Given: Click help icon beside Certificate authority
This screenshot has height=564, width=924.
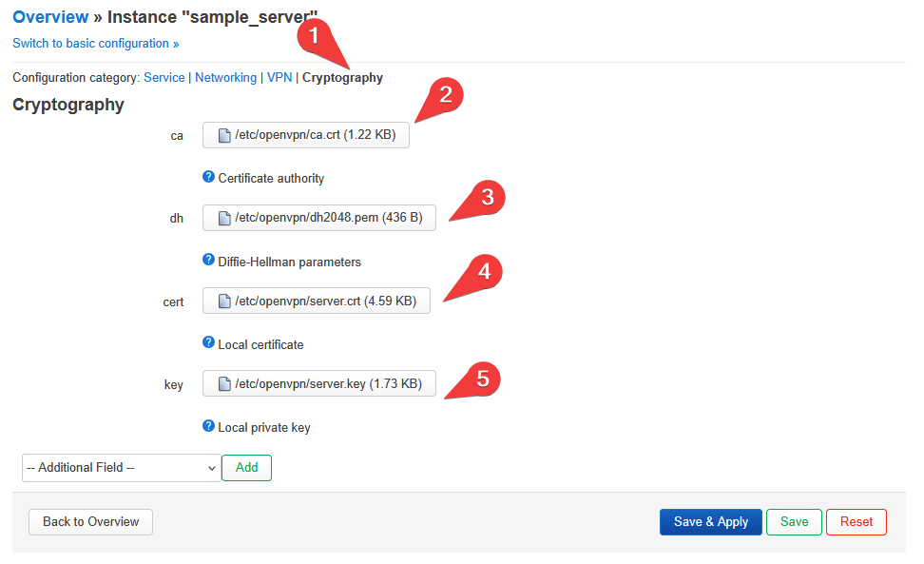Looking at the screenshot, I should coord(208,177).
